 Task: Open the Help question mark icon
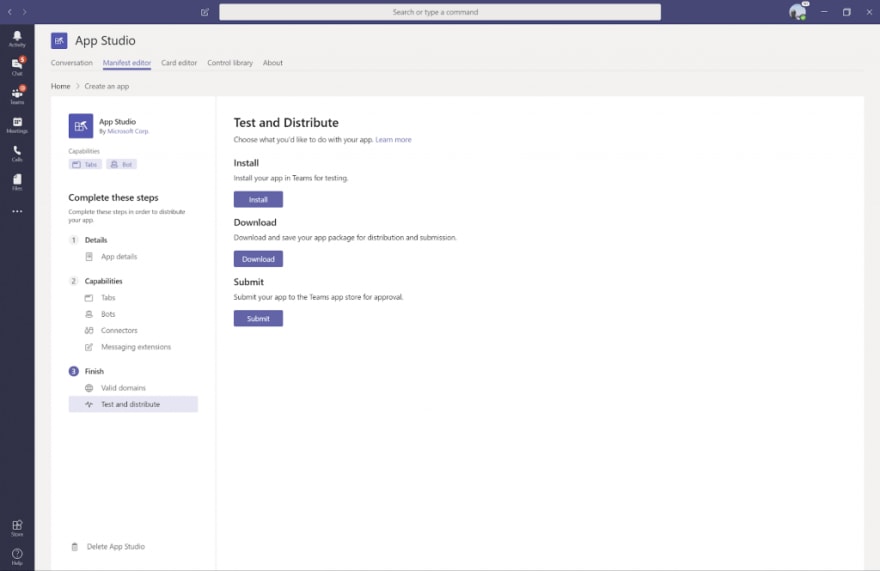click(17, 556)
